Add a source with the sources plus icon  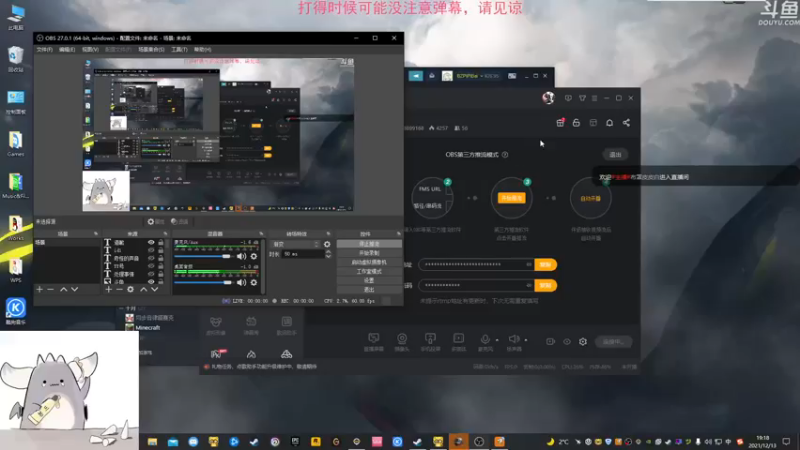pos(108,289)
